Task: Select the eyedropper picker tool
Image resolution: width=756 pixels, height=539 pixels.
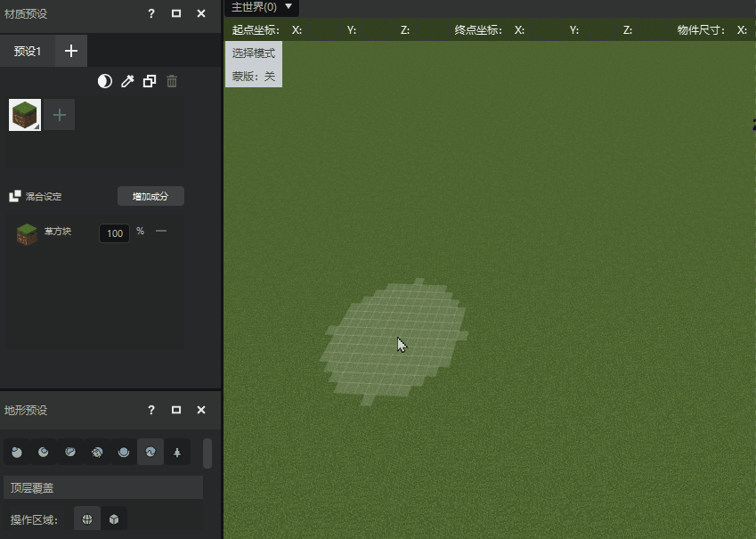Action: click(127, 81)
